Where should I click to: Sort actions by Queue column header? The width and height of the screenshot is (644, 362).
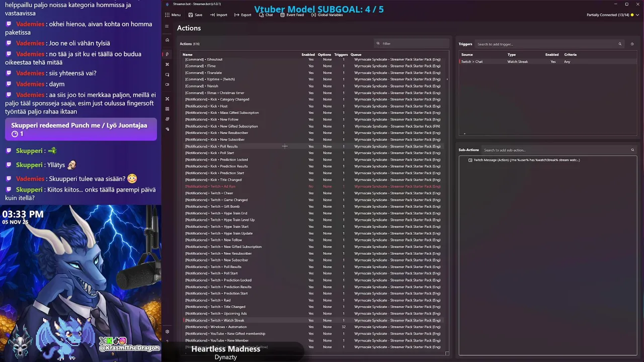[356, 54]
